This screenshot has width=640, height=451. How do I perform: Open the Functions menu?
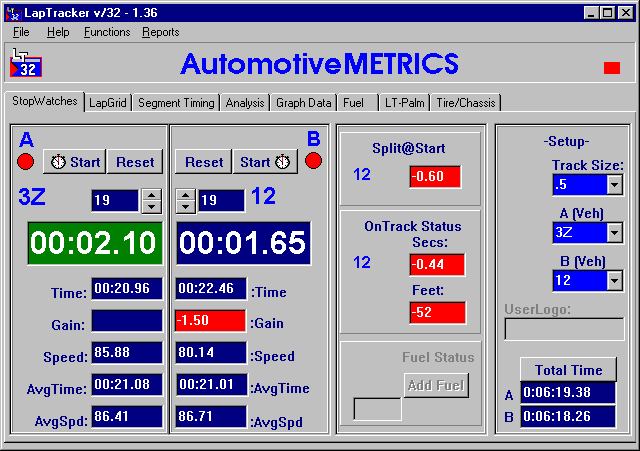click(x=107, y=32)
